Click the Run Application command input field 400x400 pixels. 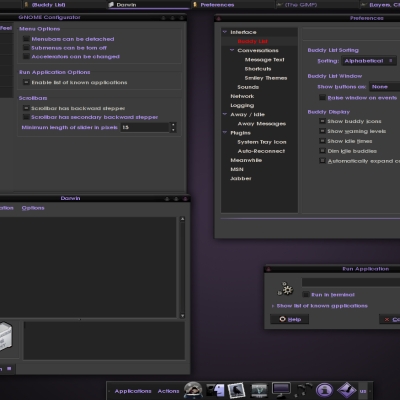[x=351, y=282]
